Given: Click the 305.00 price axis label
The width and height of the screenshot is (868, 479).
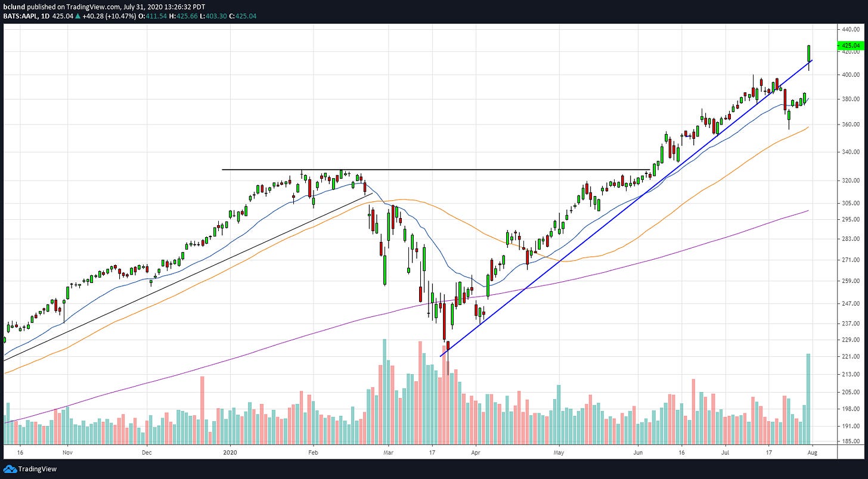Looking at the screenshot, I should [x=850, y=203].
